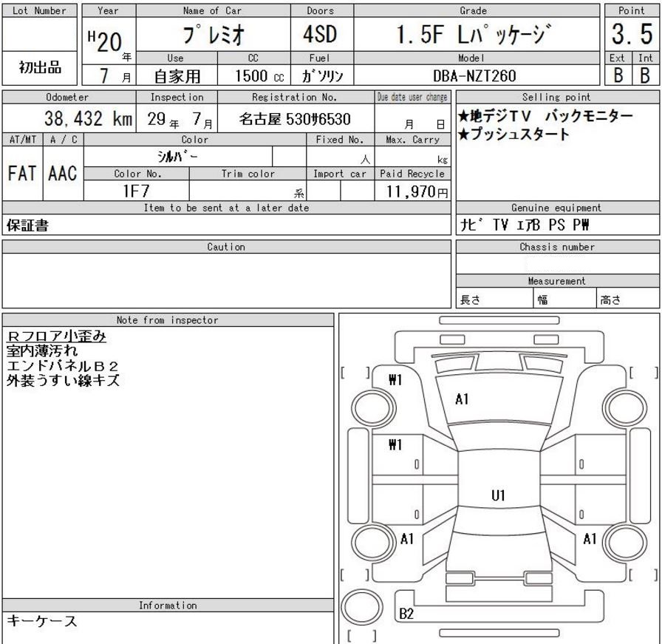Click the Paid Recycle amount 11,970円
662x644 pixels.
point(417,191)
